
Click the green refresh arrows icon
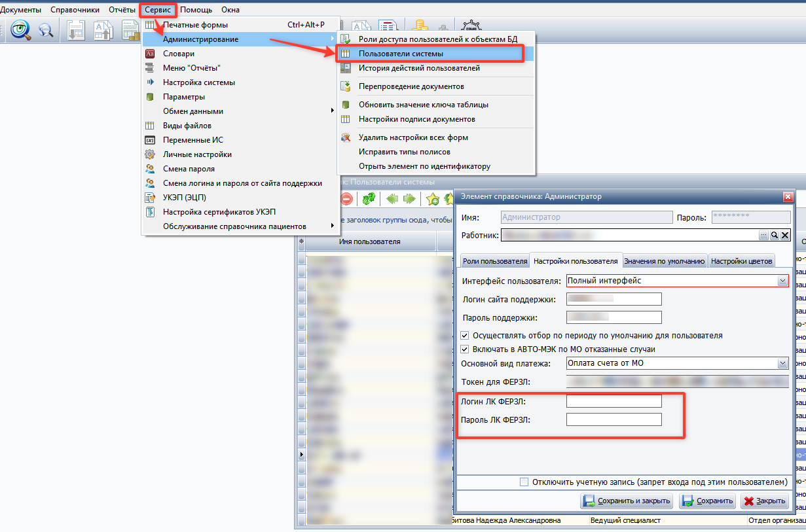tap(369, 198)
